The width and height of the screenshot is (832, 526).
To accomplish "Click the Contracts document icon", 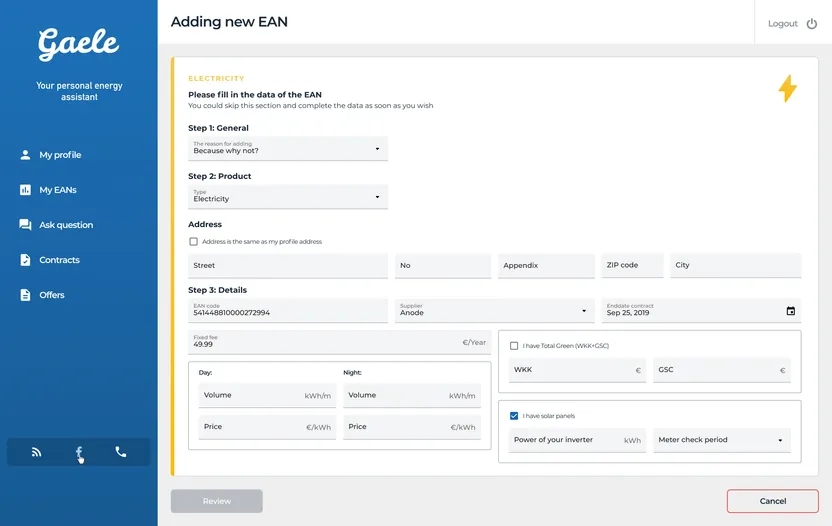I will [x=25, y=260].
